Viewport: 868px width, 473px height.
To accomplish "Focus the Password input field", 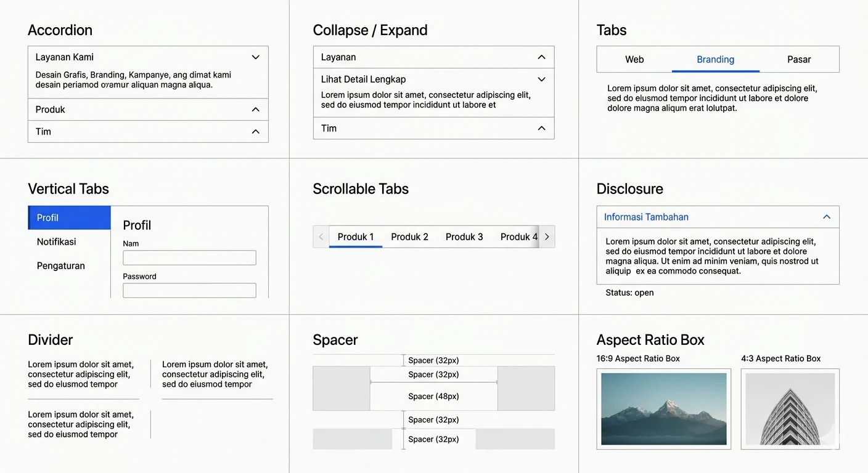I will pos(189,290).
